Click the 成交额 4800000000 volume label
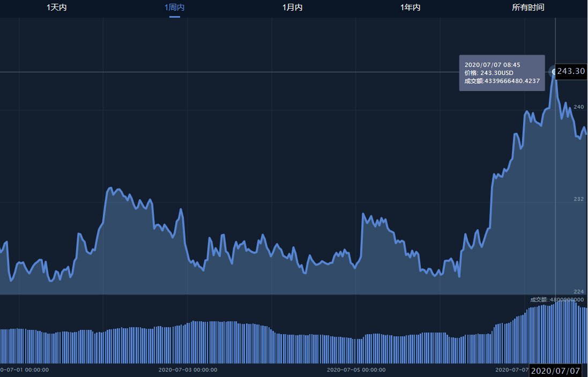The image size is (588, 377). coord(557,299)
